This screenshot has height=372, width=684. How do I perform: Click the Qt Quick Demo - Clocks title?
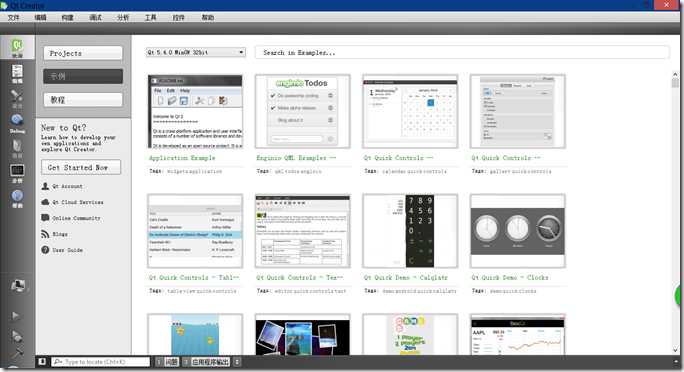tap(510, 277)
